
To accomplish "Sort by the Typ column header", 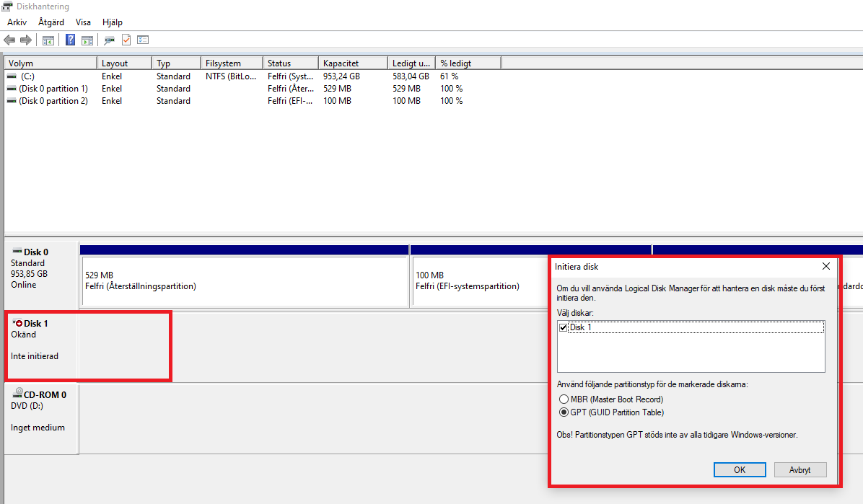I will (x=176, y=63).
